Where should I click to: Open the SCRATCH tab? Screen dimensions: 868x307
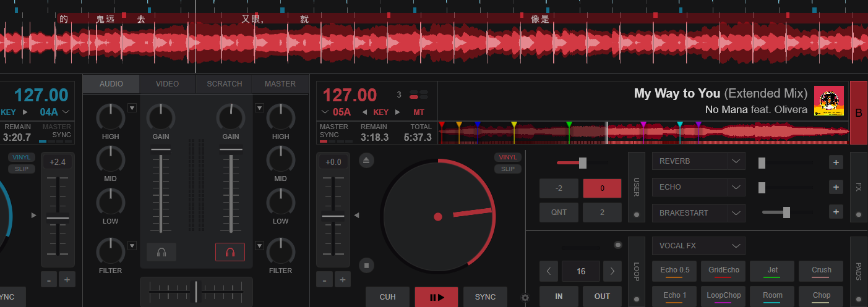point(224,84)
